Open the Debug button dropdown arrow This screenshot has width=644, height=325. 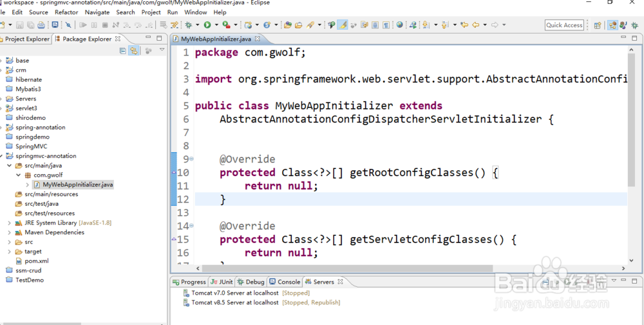[197, 25]
